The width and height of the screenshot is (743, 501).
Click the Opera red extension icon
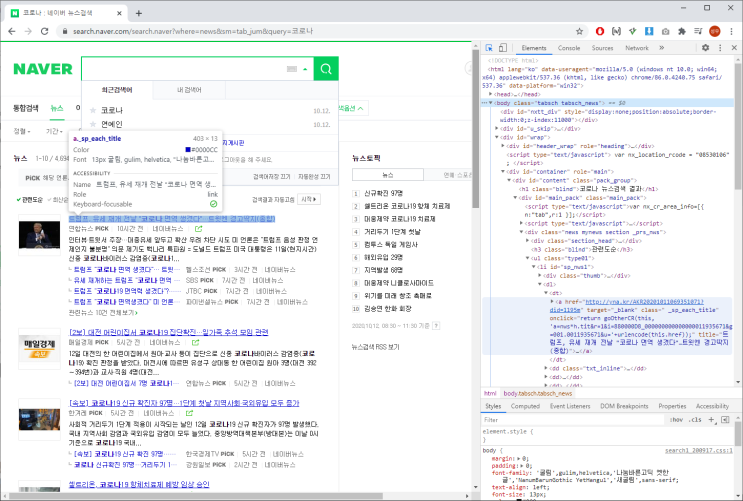tap(600, 31)
